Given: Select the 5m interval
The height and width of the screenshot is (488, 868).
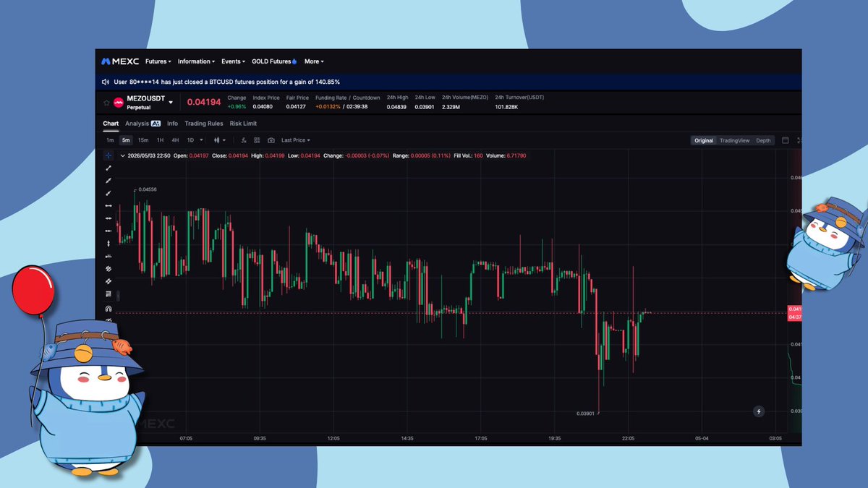Looking at the screenshot, I should point(126,140).
